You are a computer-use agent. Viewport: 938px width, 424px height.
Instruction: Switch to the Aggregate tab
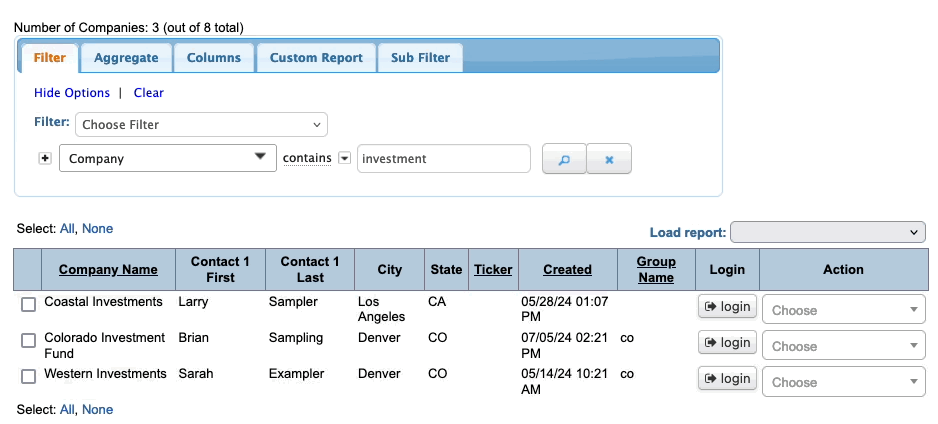point(126,57)
